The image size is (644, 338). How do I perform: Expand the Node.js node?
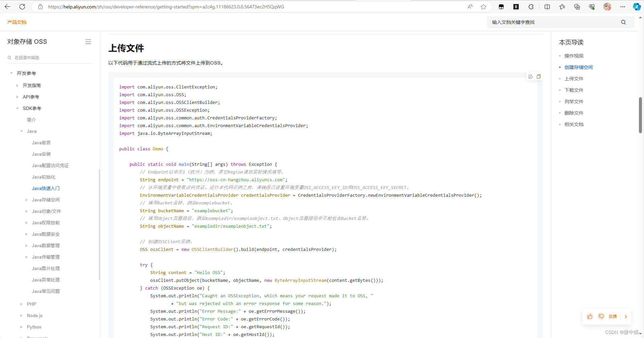(22, 315)
